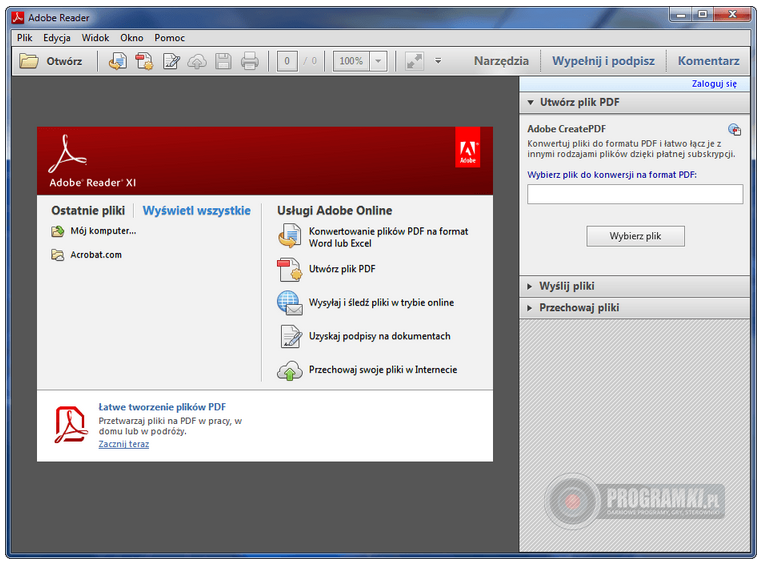The width and height of the screenshot is (759, 562).
Task: Click the Utwórz plik PDF service icon
Action: pos(289,270)
